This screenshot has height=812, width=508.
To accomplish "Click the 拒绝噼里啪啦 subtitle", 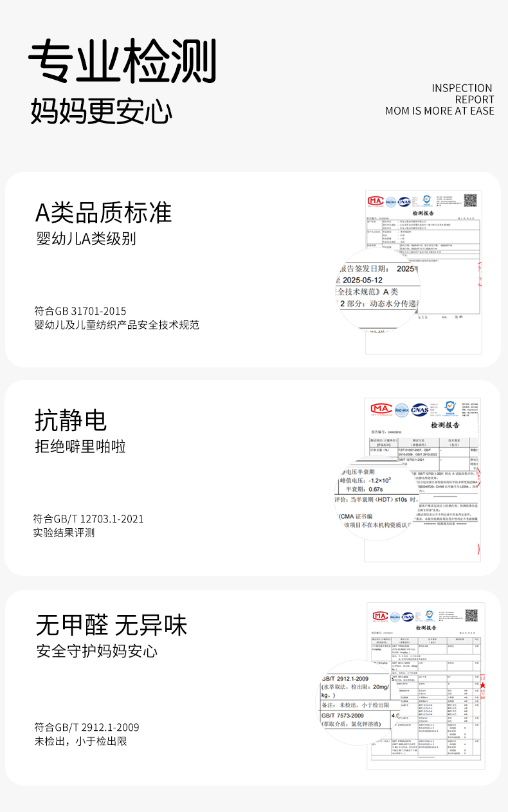I will pos(80,447).
